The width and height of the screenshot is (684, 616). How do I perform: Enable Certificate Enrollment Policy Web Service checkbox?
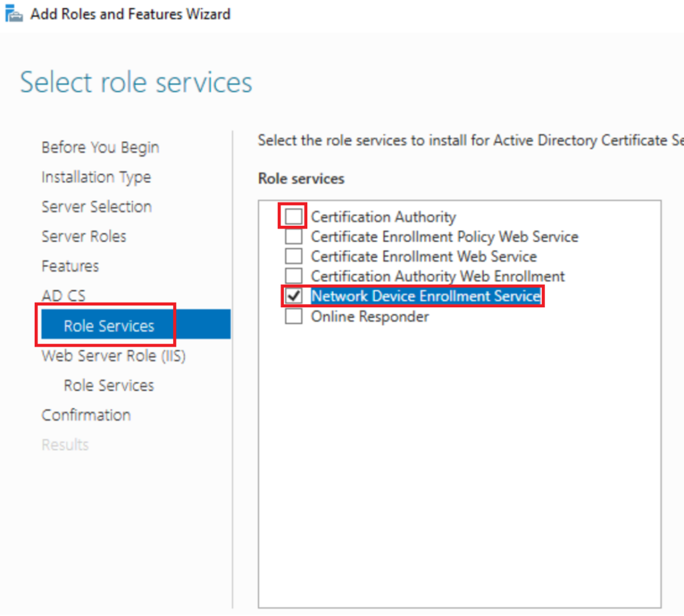click(x=294, y=237)
